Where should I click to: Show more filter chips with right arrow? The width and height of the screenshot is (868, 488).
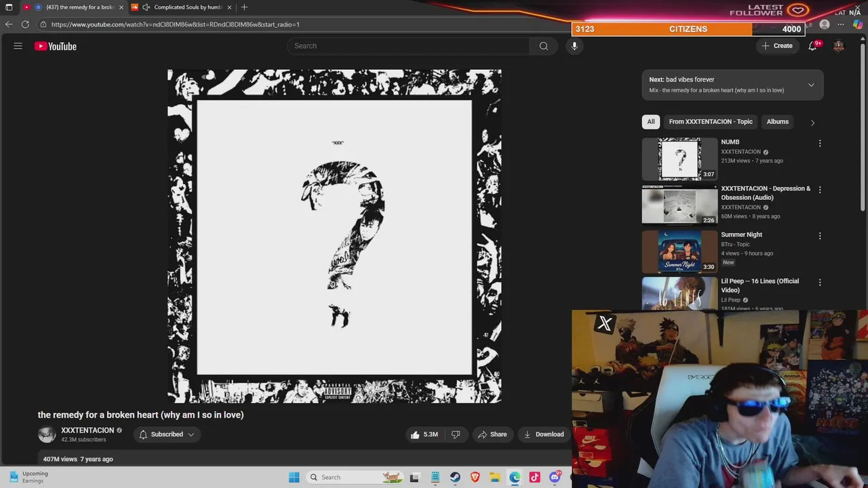812,122
